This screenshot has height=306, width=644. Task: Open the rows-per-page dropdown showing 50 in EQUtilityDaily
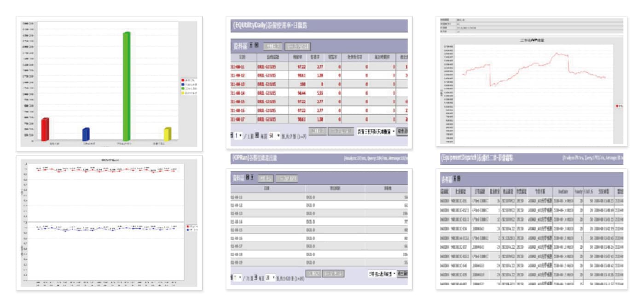(275, 136)
